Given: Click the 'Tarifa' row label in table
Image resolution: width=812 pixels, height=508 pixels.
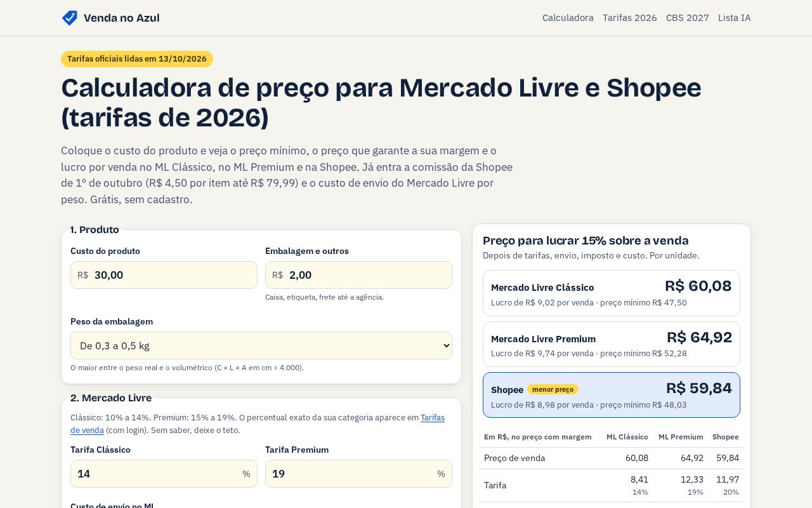Looking at the screenshot, I should point(495,485).
